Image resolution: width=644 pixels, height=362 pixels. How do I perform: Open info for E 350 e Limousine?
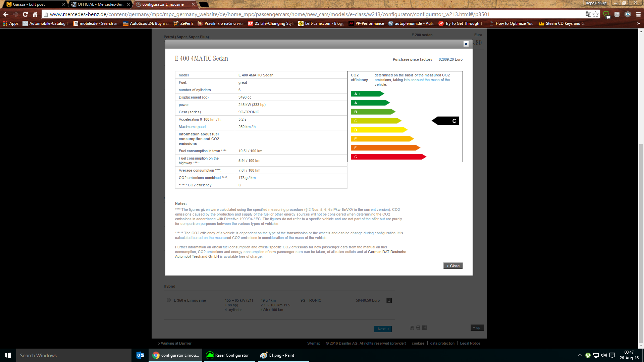[389, 300]
